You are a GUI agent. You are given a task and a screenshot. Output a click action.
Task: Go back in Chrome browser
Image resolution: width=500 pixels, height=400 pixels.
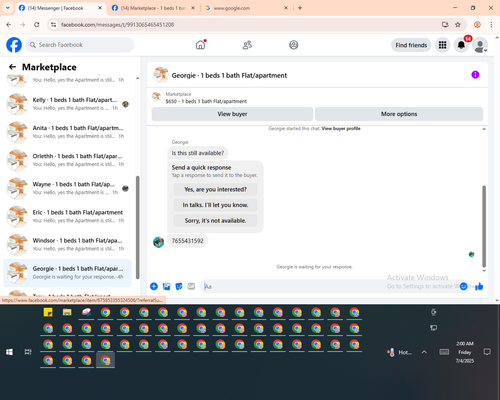9,24
